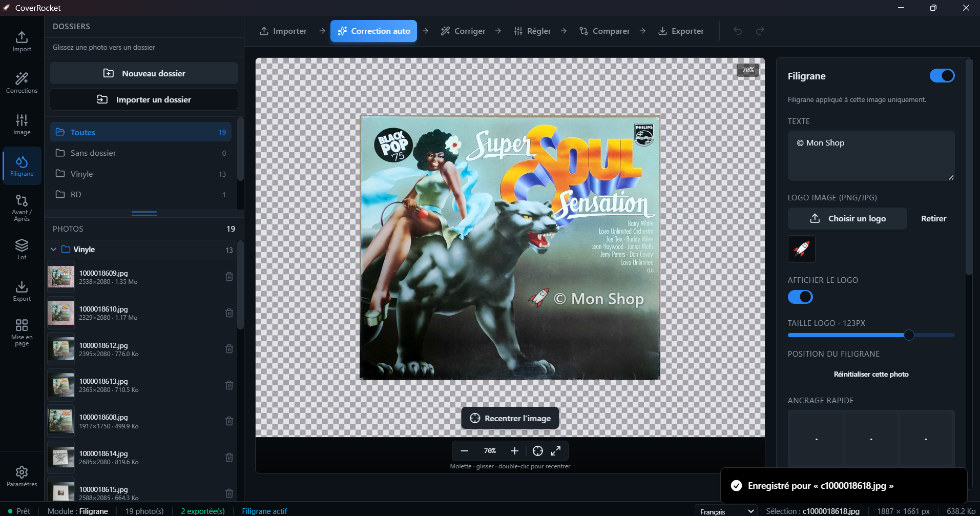The height and width of the screenshot is (516, 980).
Task: Open the Avant / Après compare module
Action: (22, 208)
